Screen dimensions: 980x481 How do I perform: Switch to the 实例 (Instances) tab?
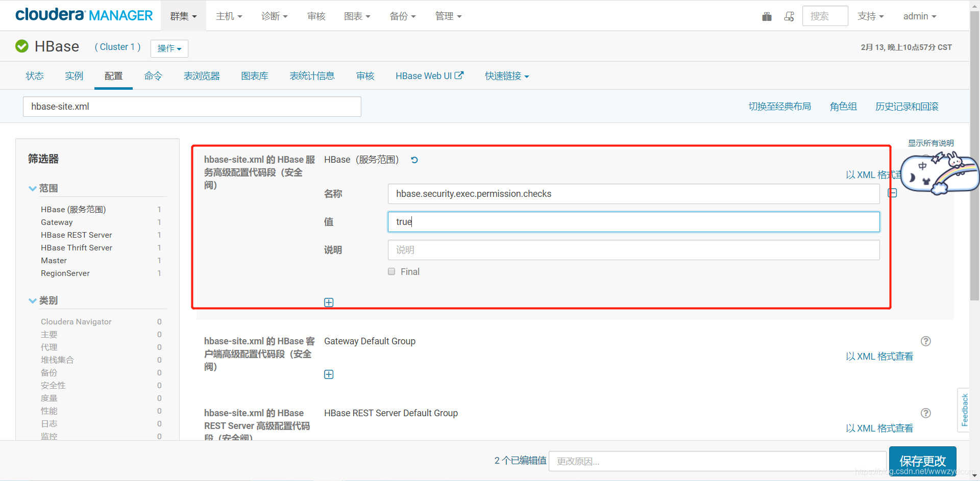74,75
